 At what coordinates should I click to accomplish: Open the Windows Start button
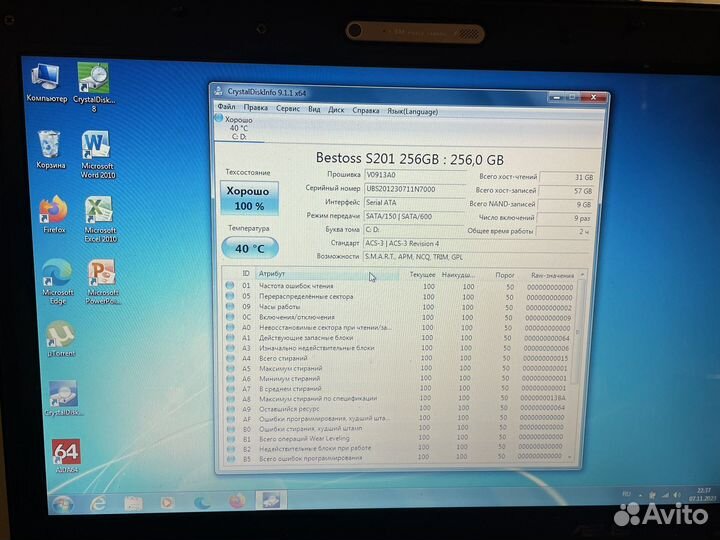(63, 504)
